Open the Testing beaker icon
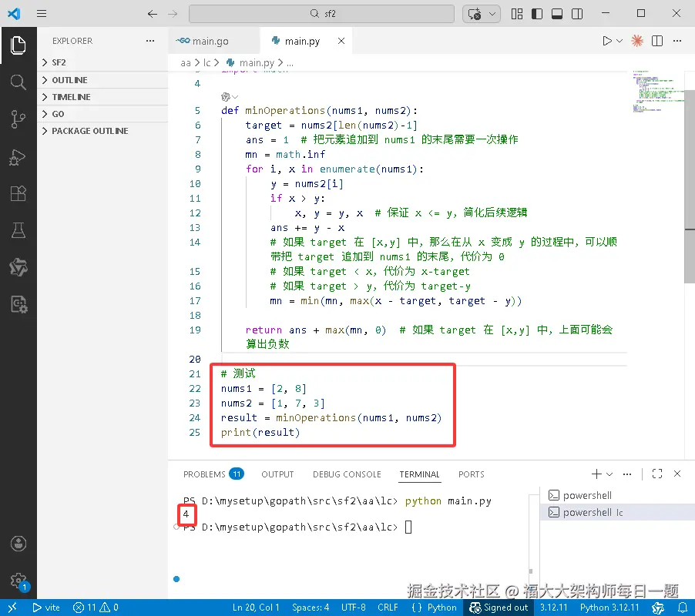The image size is (695, 616). tap(18, 230)
